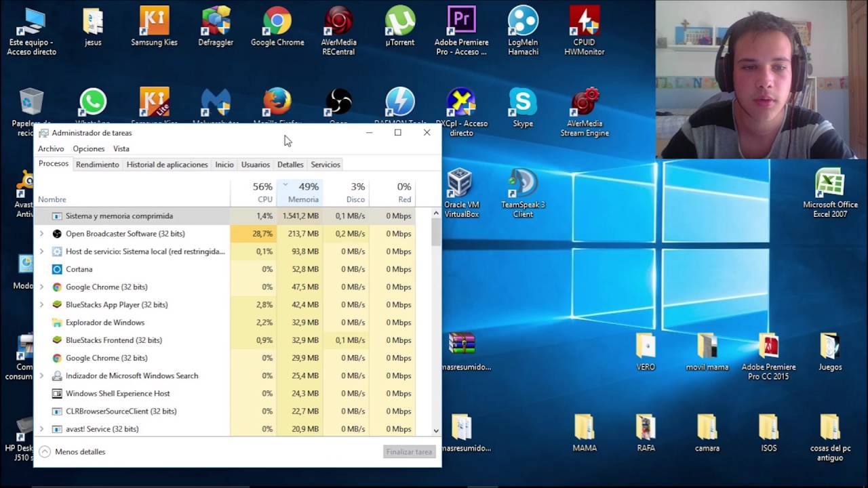The width and height of the screenshot is (868, 488).
Task: Open cosas del pc antiguo folder
Action: 830,438
